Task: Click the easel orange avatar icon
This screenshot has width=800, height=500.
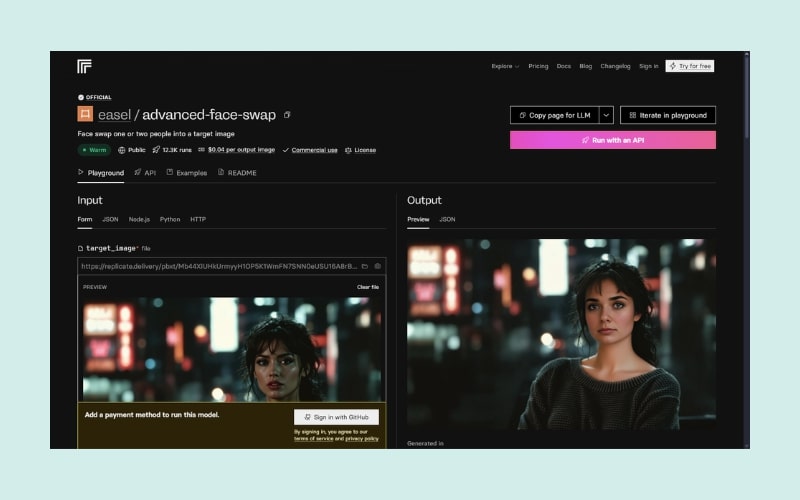Action: coord(85,114)
